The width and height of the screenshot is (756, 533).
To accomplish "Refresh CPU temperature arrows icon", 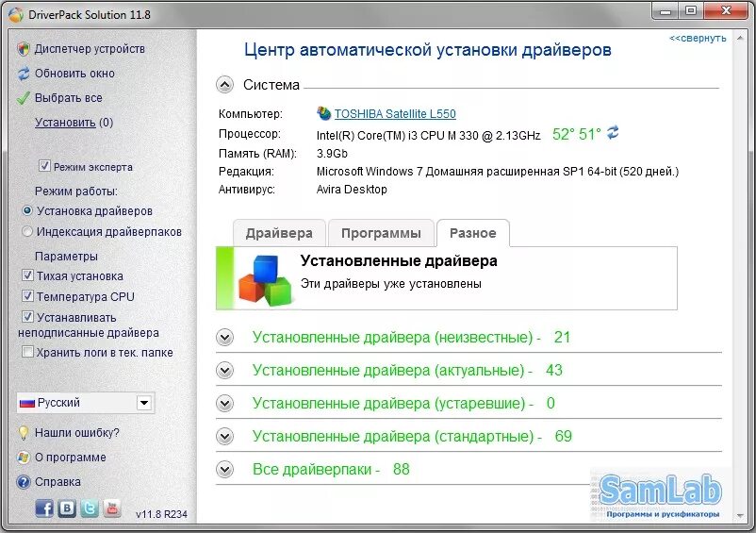I will click(613, 133).
